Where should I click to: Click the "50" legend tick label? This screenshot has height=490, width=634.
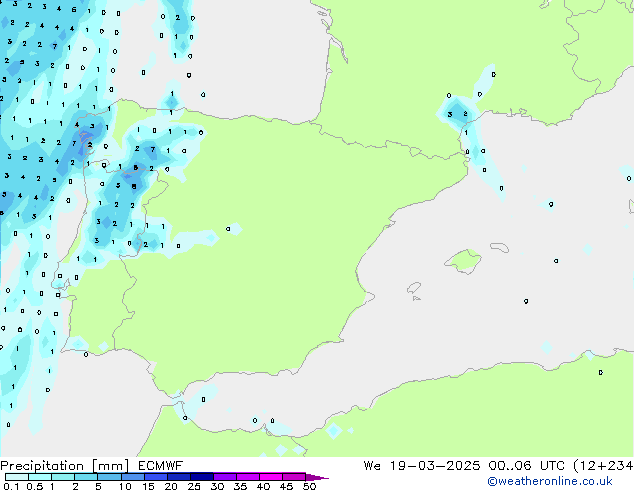point(310,487)
